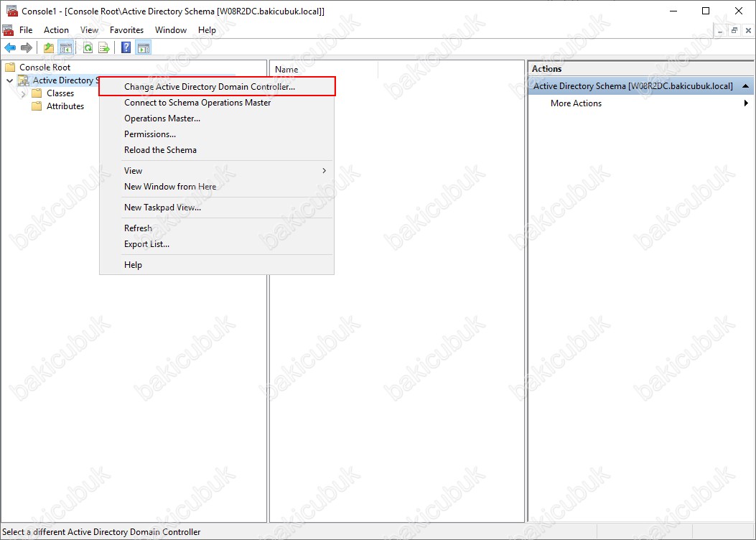Restore the inner MDI console window
756x540 pixels.
734,30
